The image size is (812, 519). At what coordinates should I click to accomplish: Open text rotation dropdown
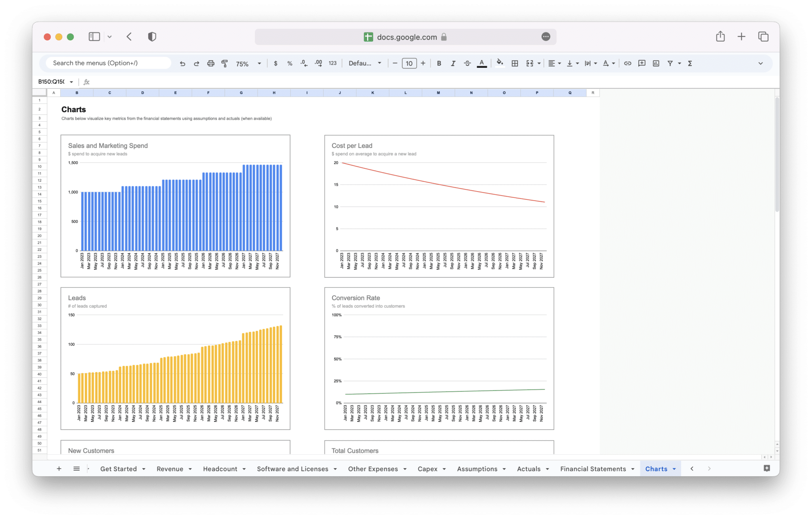609,63
